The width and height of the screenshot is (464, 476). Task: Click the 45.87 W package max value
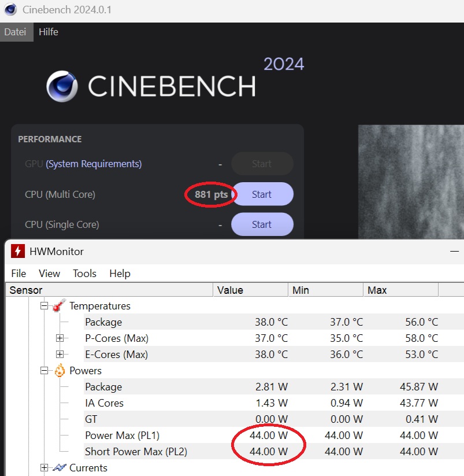(x=419, y=387)
